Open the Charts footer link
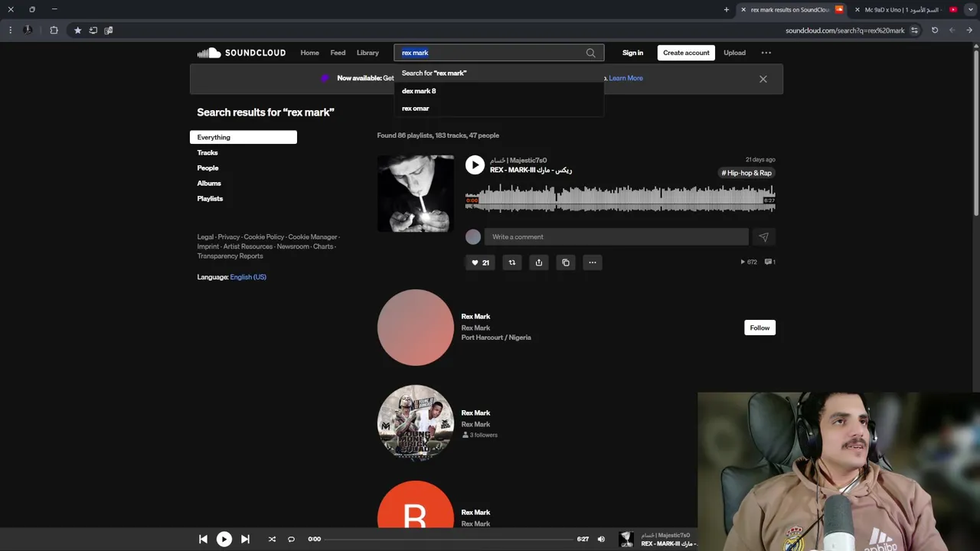The width and height of the screenshot is (980, 551). click(x=323, y=246)
